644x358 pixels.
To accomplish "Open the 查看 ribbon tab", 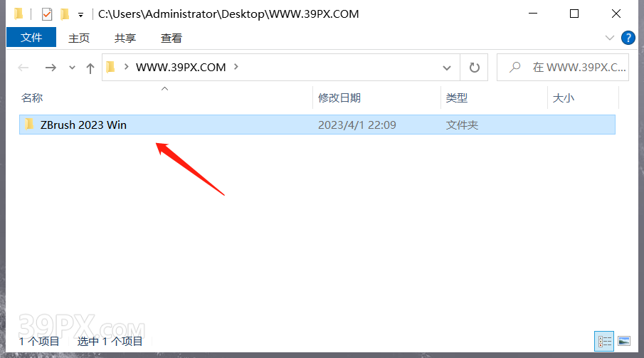I will [171, 38].
